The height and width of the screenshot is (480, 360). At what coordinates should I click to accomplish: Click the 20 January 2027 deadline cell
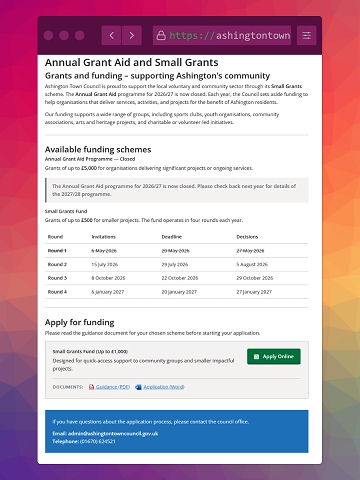[179, 292]
